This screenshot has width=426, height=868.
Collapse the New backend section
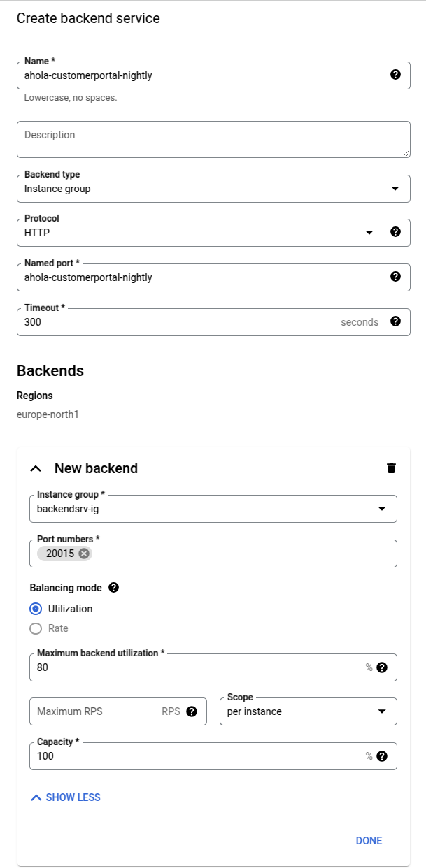pyautogui.click(x=36, y=468)
